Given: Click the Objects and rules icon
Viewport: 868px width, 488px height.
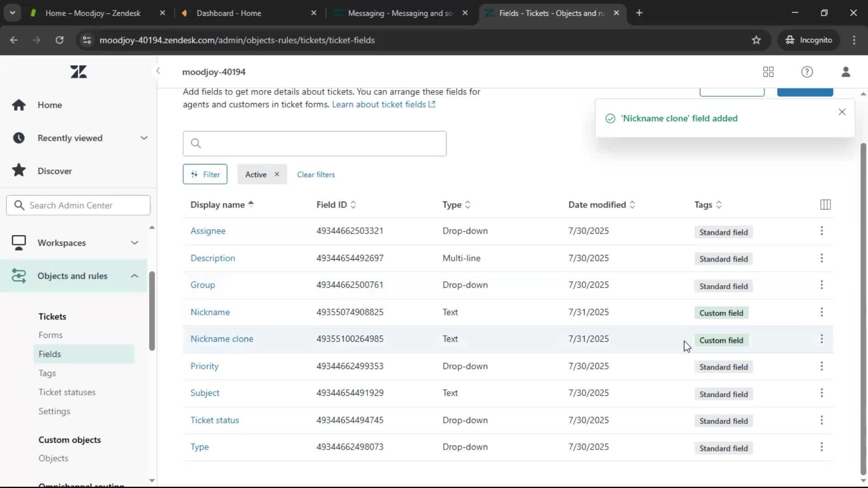Looking at the screenshot, I should coord(19,276).
